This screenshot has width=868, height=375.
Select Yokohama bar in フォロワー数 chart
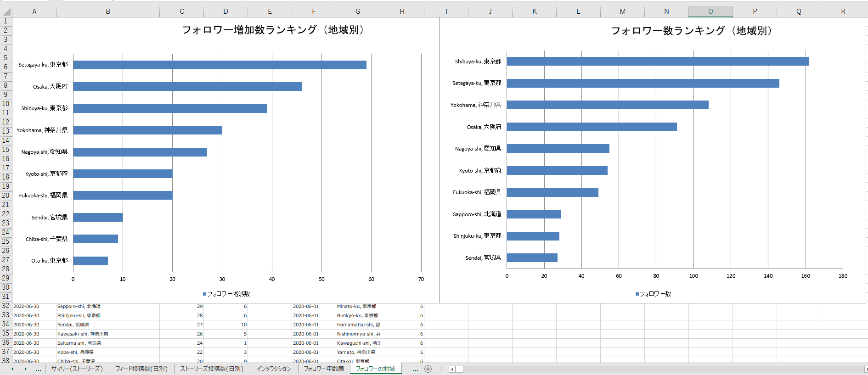point(608,105)
